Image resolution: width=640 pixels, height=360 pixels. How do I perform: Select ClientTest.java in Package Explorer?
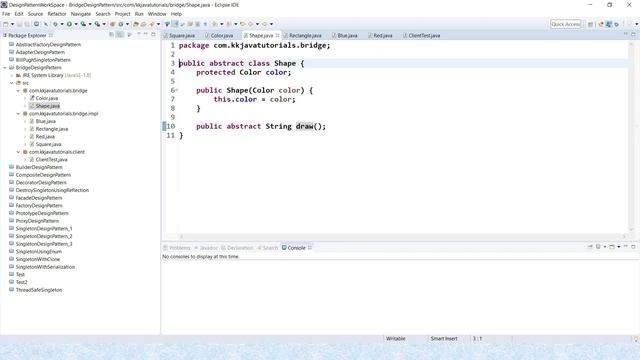51,160
